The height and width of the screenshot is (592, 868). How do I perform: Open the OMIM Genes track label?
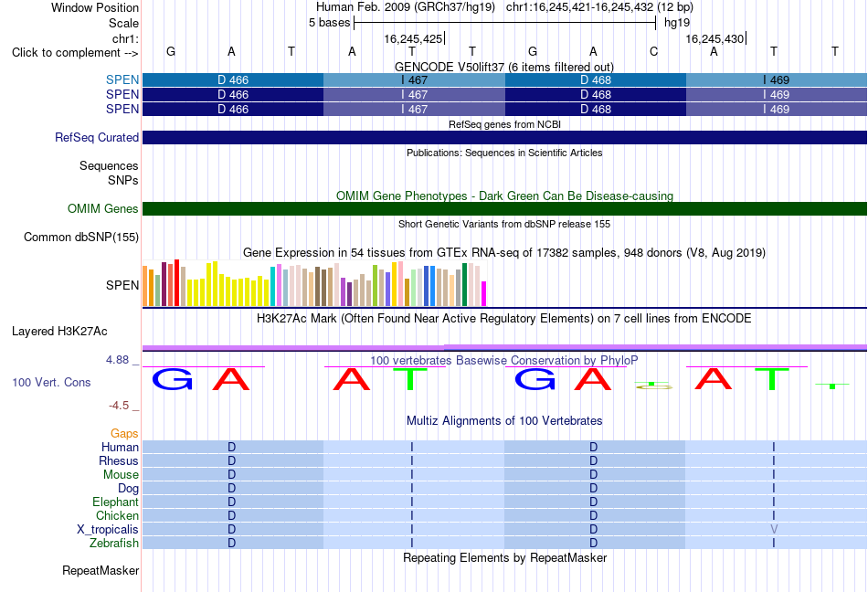click(x=102, y=208)
